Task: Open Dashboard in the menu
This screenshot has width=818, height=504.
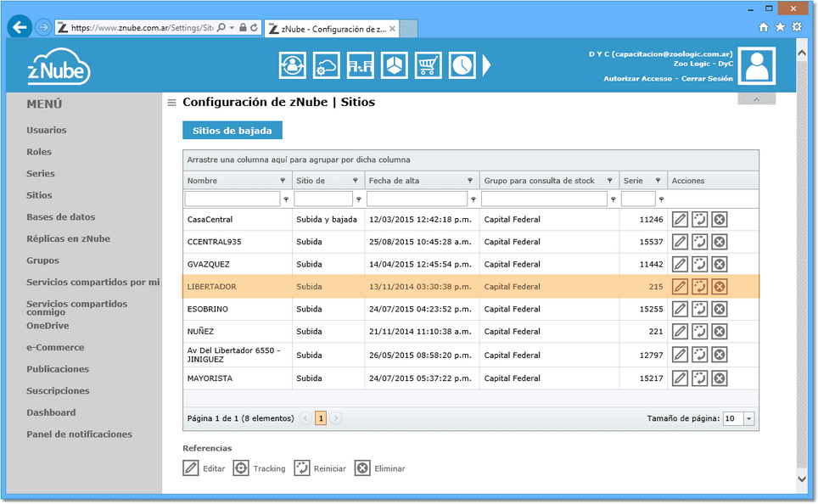Action: point(51,412)
